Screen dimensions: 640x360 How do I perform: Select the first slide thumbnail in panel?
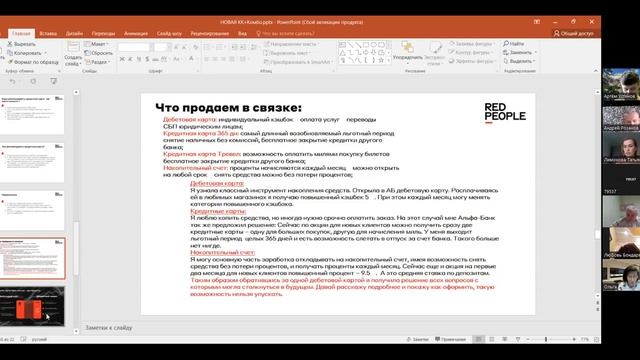(31, 115)
